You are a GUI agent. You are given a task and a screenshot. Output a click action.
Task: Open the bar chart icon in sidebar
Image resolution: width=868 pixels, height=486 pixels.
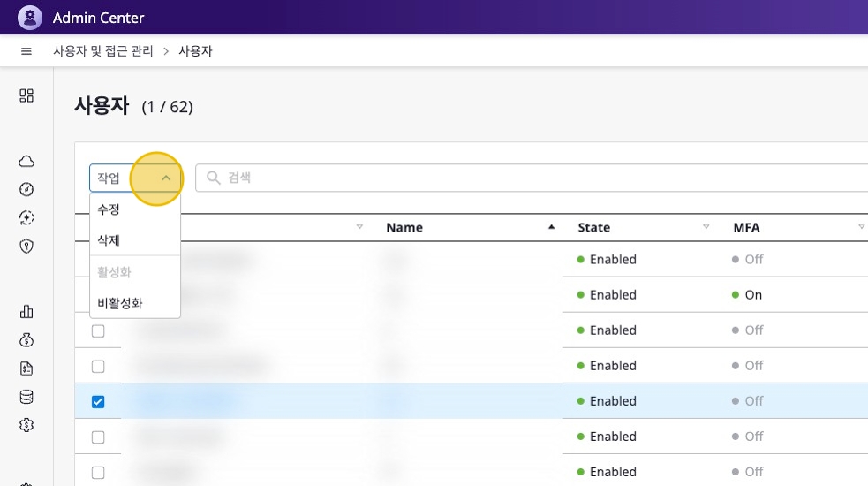[x=26, y=311]
